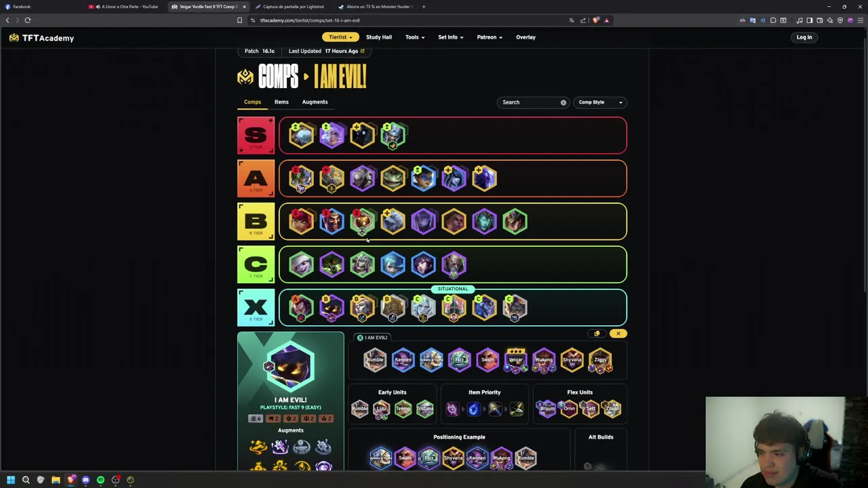
Task: Open the Last Updated 17 Hours Ago link
Action: pos(326,51)
